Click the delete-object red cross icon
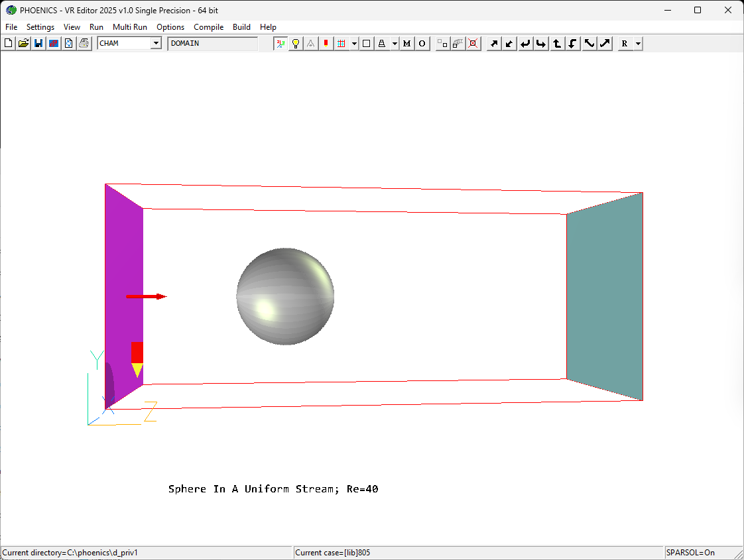Viewport: 744px width, 560px height. [x=473, y=43]
